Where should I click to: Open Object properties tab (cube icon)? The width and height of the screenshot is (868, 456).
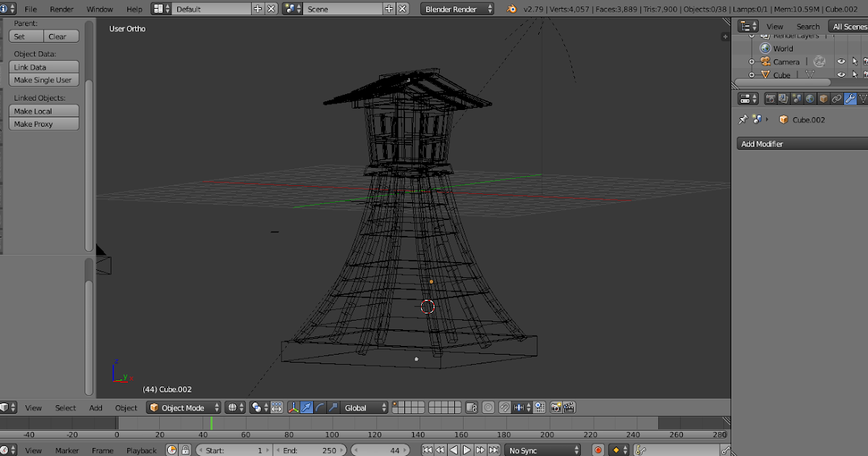click(823, 98)
